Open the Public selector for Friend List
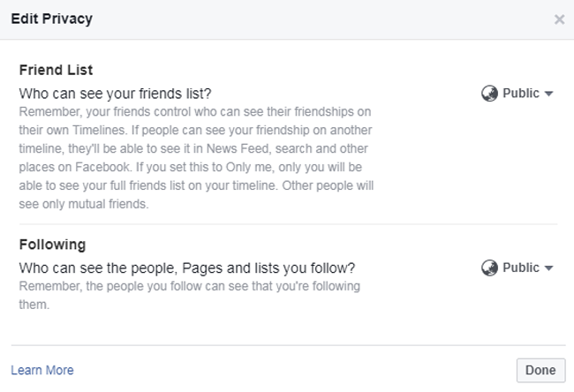574x392 pixels. pyautogui.click(x=517, y=94)
